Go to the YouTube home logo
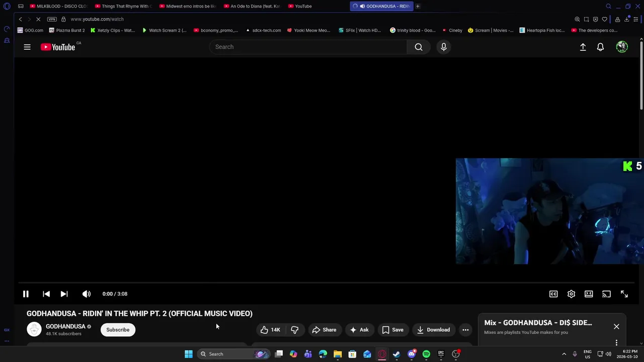 point(58,47)
